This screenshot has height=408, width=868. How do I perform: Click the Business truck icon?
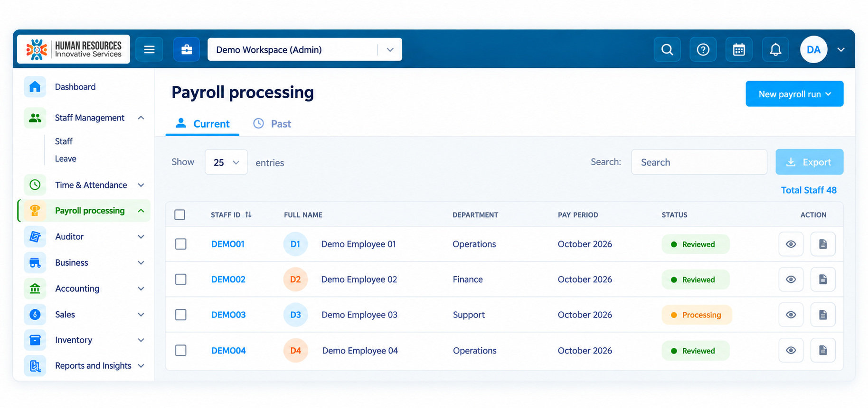[35, 262]
